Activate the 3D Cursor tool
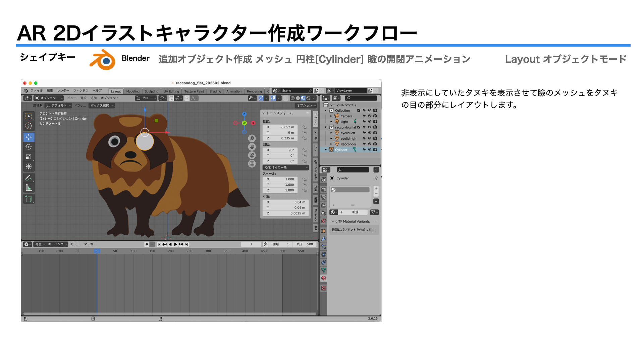 29,126
